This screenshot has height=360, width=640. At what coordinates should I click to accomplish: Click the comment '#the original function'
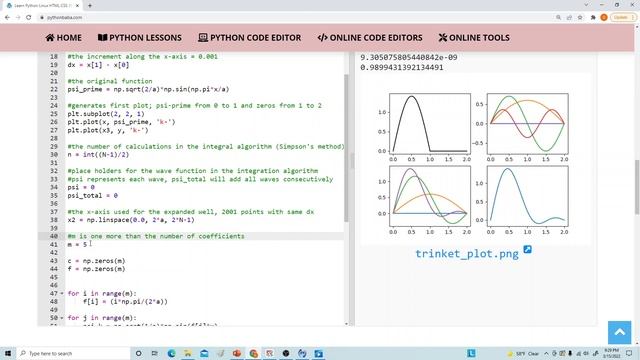click(110, 81)
